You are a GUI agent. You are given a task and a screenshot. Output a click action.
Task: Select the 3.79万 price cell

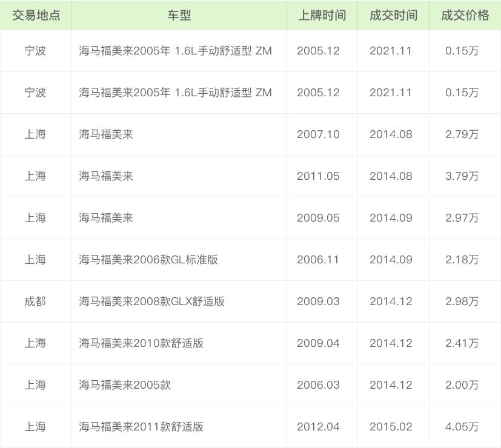point(462,176)
